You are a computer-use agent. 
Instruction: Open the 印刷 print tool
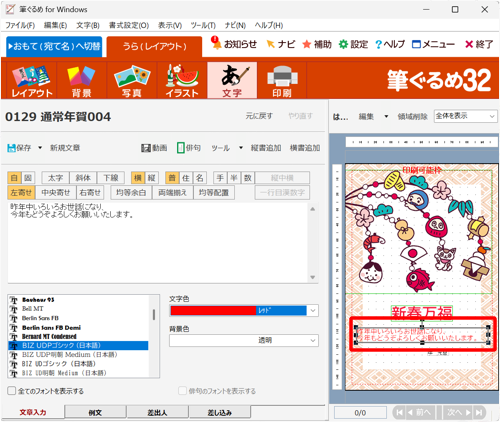[x=282, y=80]
